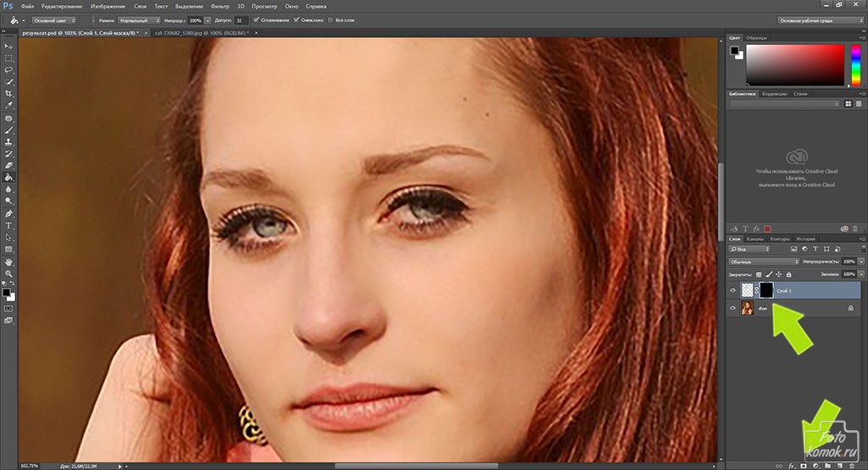Click the foreground color swatch in toolbar
The width and height of the screenshot is (868, 470).
[6, 291]
